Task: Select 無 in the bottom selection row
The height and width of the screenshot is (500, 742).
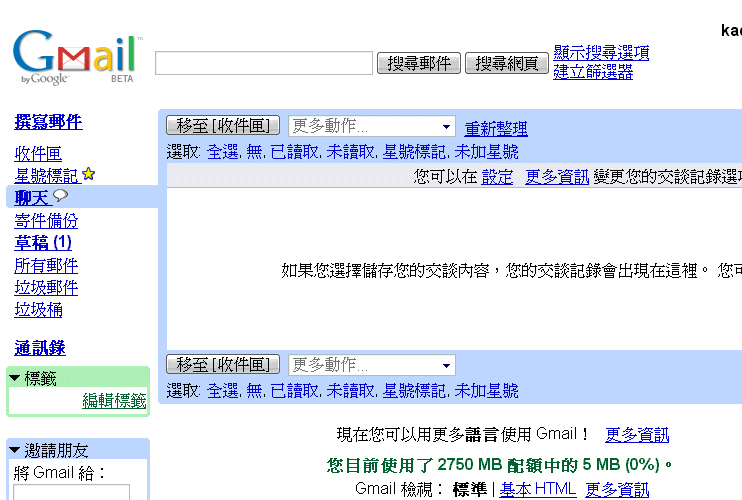Action: [254, 391]
